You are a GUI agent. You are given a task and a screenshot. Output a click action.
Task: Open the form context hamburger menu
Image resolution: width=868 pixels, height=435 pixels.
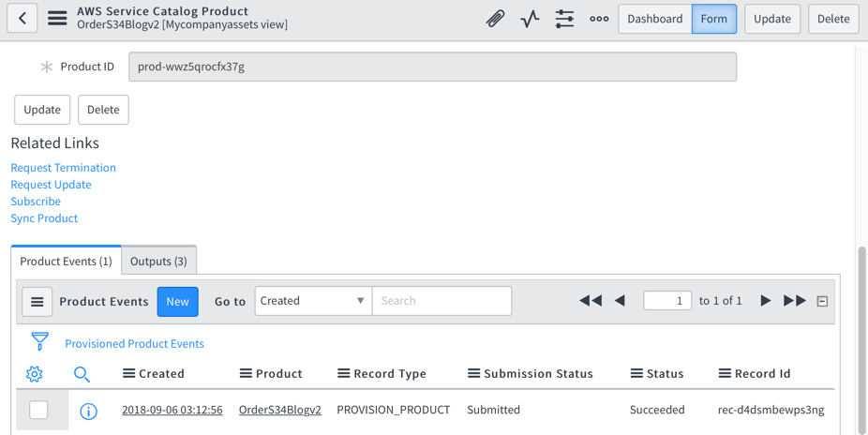click(57, 18)
